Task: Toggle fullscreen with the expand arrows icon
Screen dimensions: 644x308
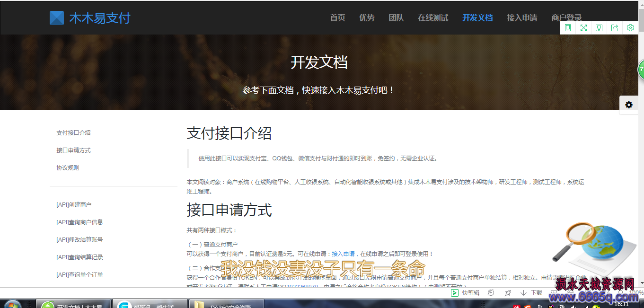Action: [583, 28]
